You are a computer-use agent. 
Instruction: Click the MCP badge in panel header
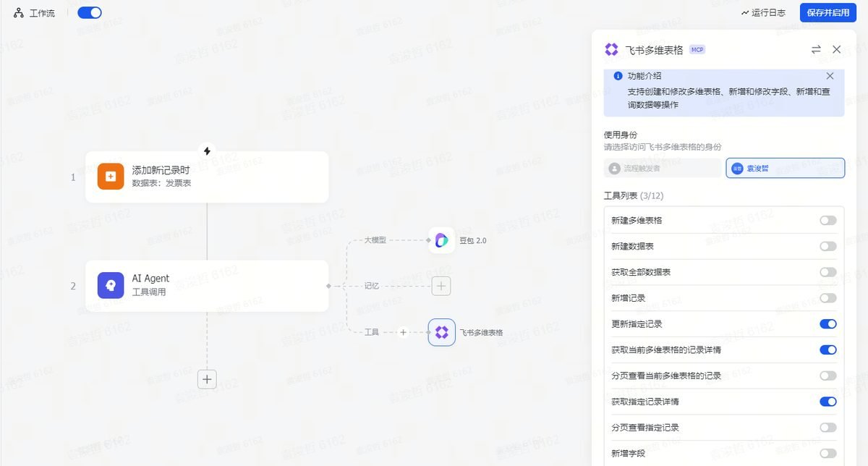click(697, 49)
